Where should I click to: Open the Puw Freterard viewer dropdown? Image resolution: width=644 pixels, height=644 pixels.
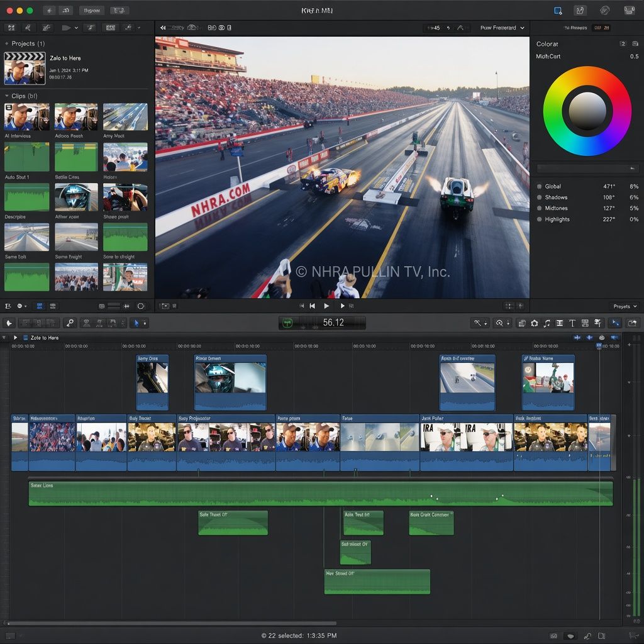tap(502, 28)
